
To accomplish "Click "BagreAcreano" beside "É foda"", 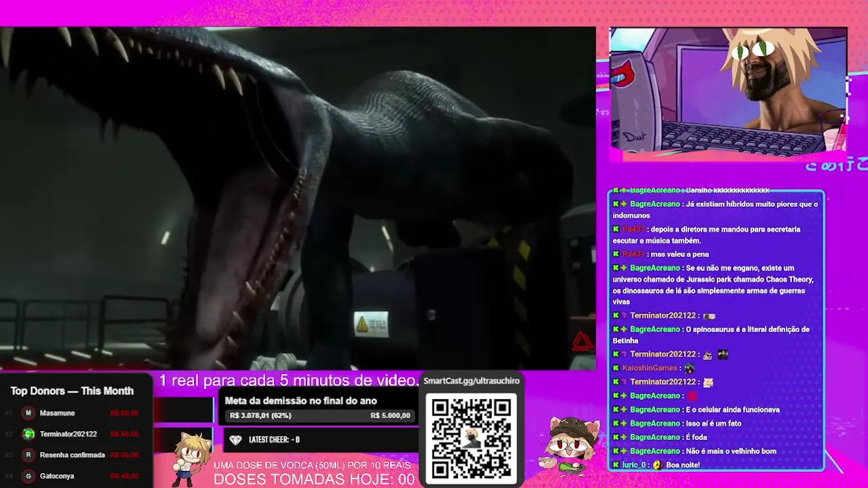I will tap(654, 437).
